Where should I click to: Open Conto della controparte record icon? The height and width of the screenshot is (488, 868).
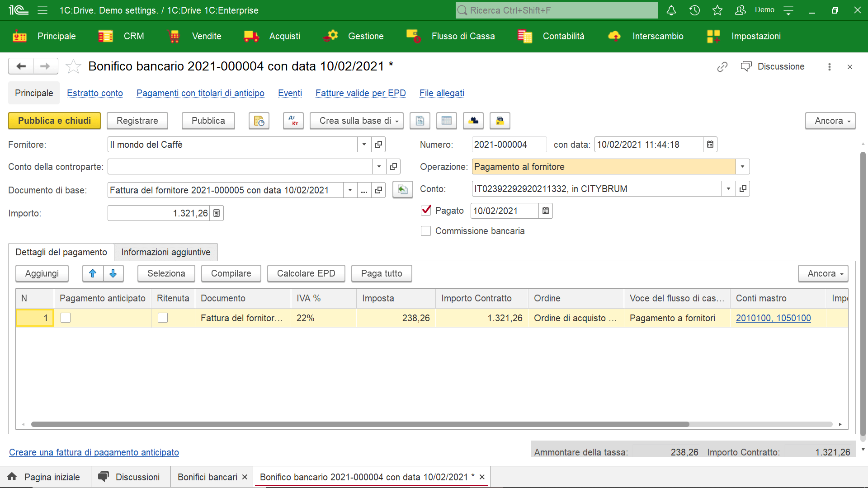click(393, 167)
